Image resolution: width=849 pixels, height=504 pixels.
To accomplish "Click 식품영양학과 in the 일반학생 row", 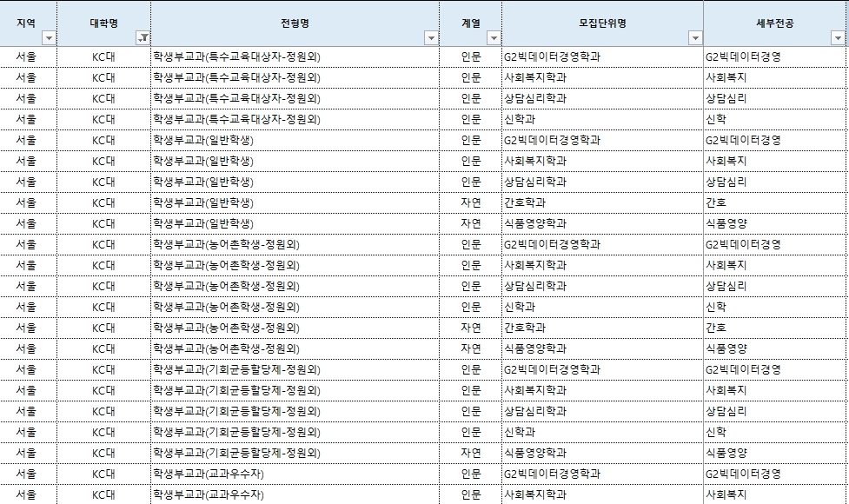I will [535, 223].
